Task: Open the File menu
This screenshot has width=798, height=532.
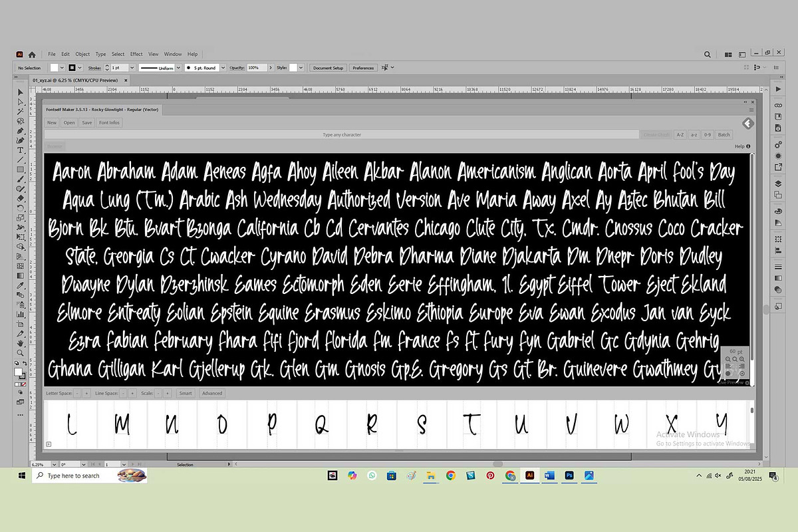Action: (x=52, y=54)
